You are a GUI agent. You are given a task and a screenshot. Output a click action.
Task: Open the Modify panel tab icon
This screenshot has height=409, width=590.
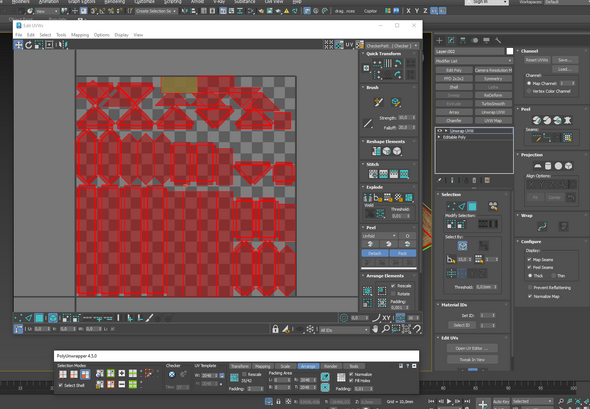tap(451, 40)
